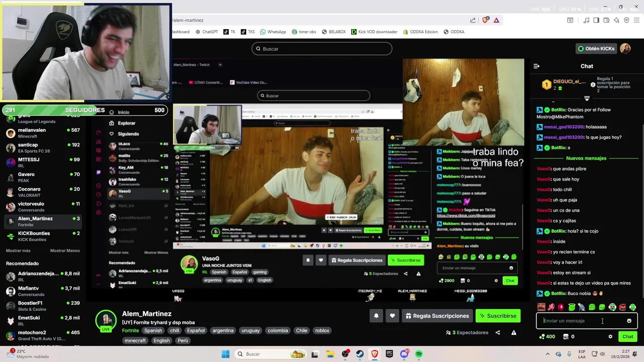Expand the leaderboard arrow below DIEGUCI_el
Viewport: 644px width, 362px height.
pyautogui.click(x=587, y=98)
